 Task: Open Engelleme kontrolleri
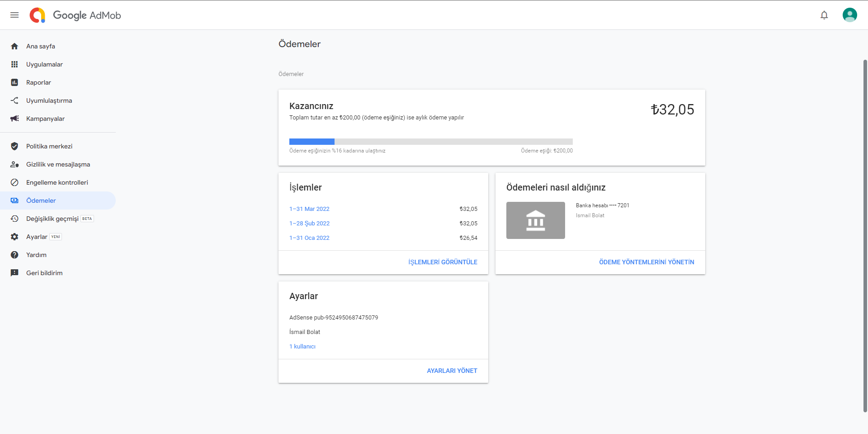[x=58, y=182]
